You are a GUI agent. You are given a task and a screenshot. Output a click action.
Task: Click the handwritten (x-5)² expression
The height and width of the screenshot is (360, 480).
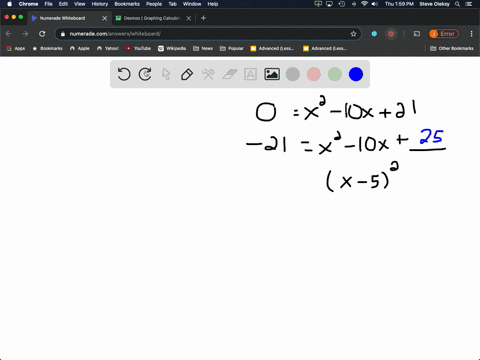tap(362, 177)
